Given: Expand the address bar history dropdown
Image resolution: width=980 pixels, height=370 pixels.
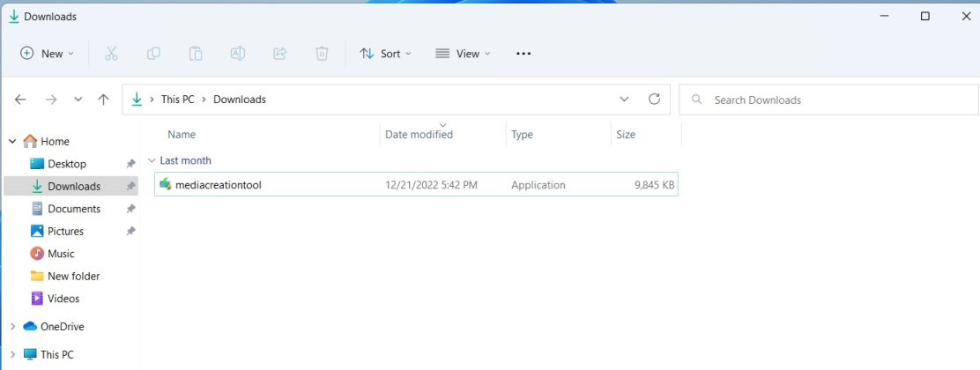Looking at the screenshot, I should [x=624, y=100].
